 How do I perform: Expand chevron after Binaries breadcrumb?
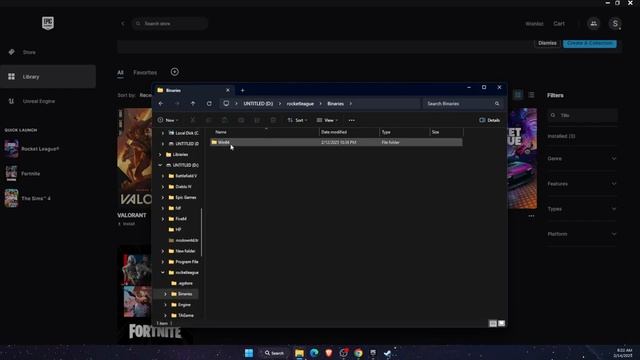(351, 104)
